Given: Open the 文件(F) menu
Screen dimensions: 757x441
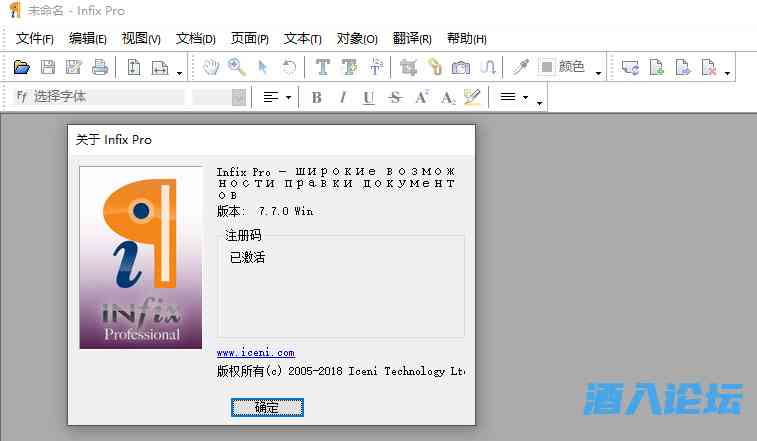Looking at the screenshot, I should click(35, 39).
